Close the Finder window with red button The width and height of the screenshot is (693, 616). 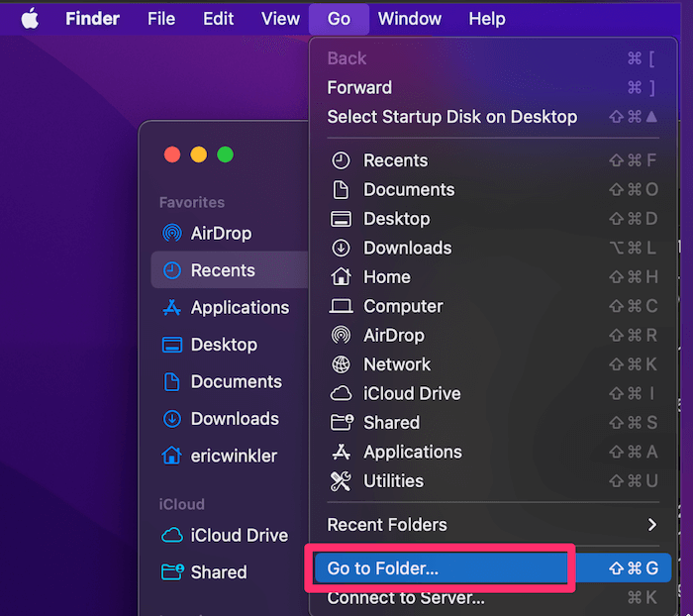pyautogui.click(x=172, y=154)
